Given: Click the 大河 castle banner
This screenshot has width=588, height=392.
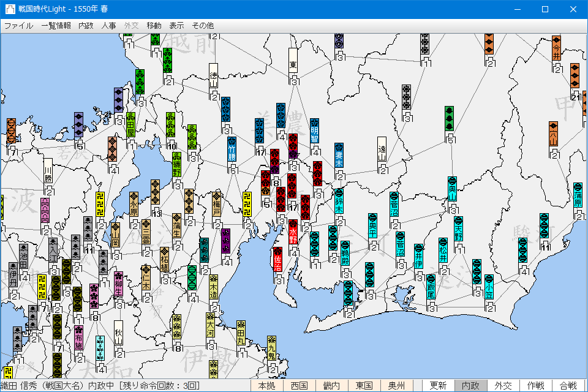Looking at the screenshot, I should 210,325.
